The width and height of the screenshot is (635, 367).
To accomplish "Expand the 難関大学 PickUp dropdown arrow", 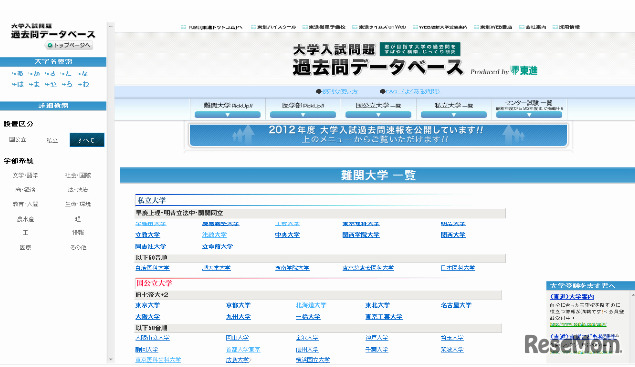I will tap(228, 115).
